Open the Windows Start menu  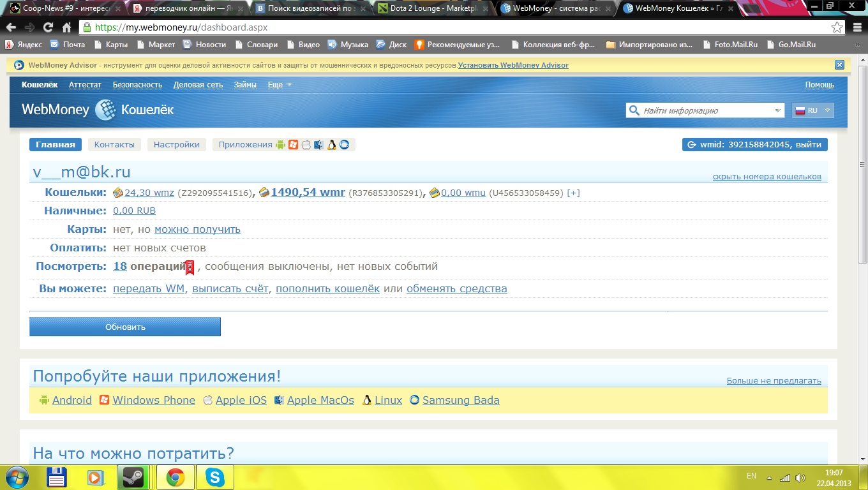click(16, 477)
